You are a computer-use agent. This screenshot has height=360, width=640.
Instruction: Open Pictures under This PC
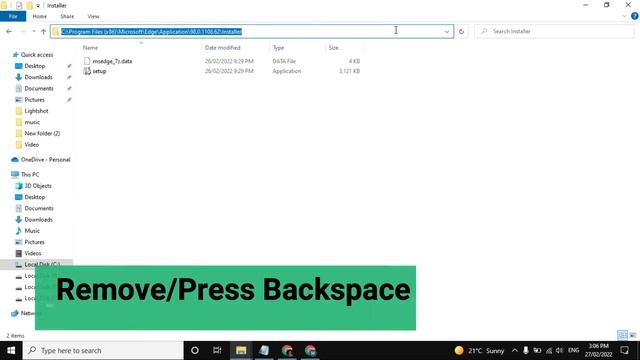point(34,242)
